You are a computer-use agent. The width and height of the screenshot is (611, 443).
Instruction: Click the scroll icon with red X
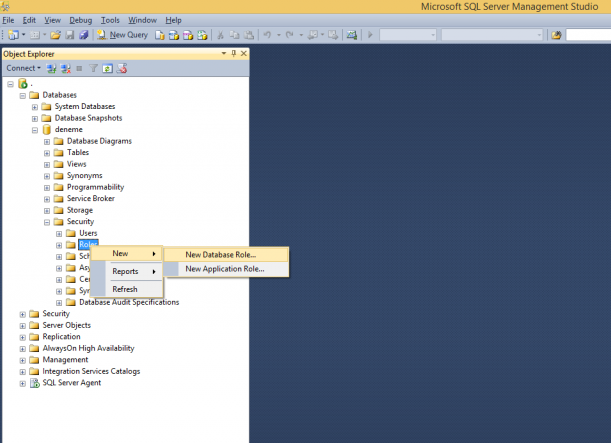pos(122,69)
